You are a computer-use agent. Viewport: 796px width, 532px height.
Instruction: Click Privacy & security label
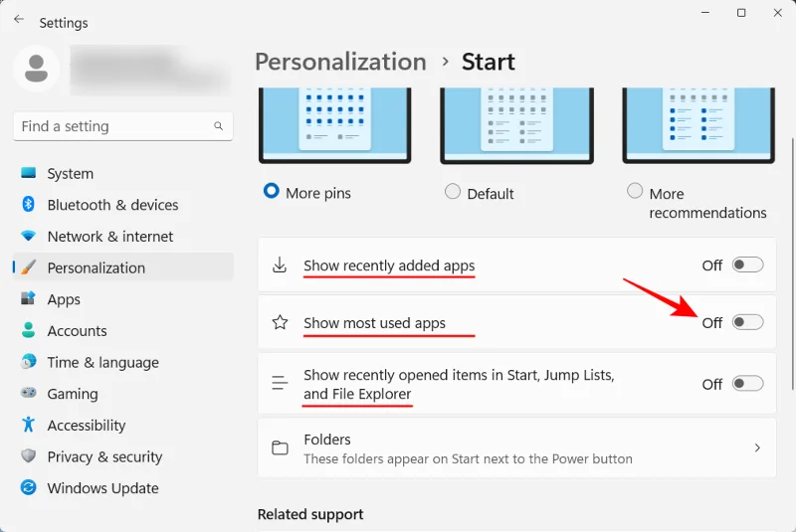click(104, 457)
